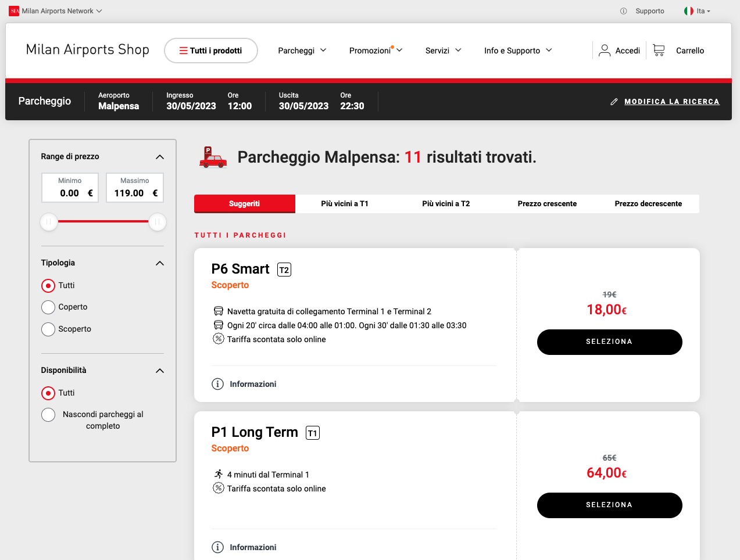Select the Scoperto parking type

48,329
